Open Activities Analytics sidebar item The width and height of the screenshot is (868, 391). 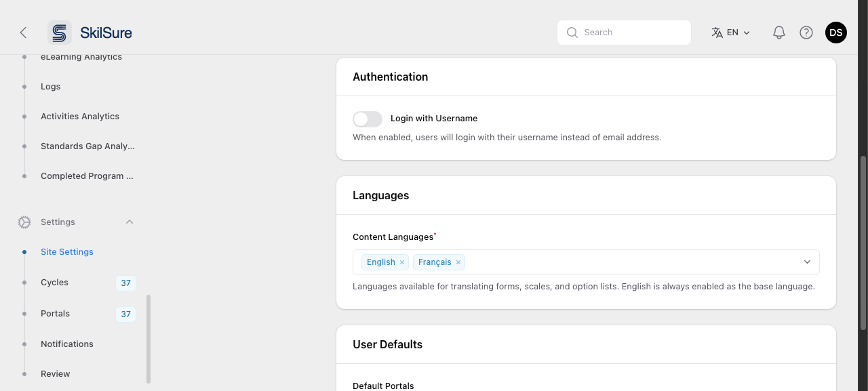[80, 117]
